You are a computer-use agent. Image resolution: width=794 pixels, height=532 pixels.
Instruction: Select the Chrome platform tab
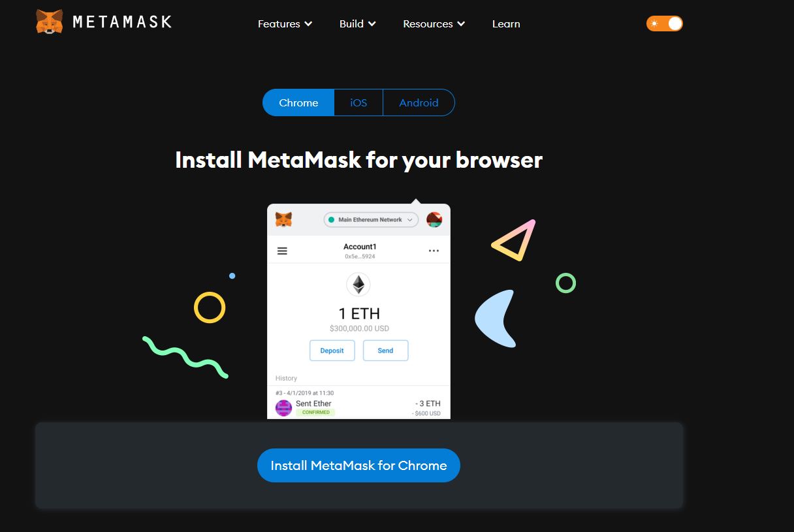tap(298, 102)
